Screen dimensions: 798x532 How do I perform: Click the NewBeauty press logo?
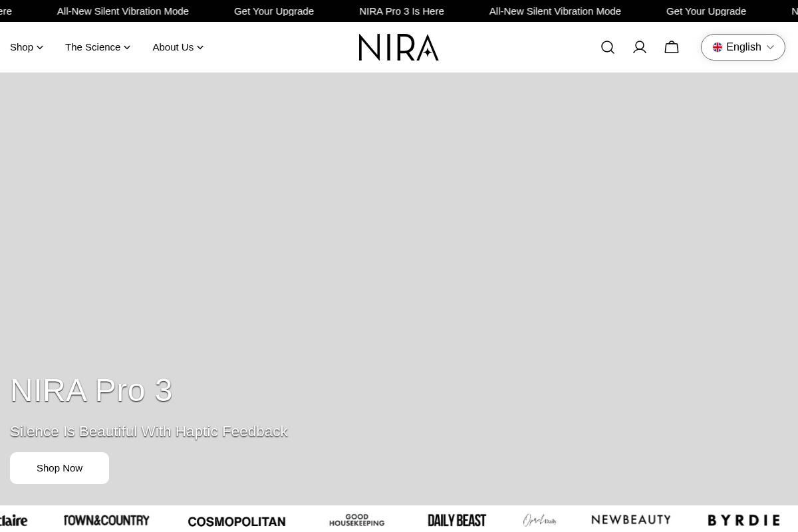coord(630,519)
